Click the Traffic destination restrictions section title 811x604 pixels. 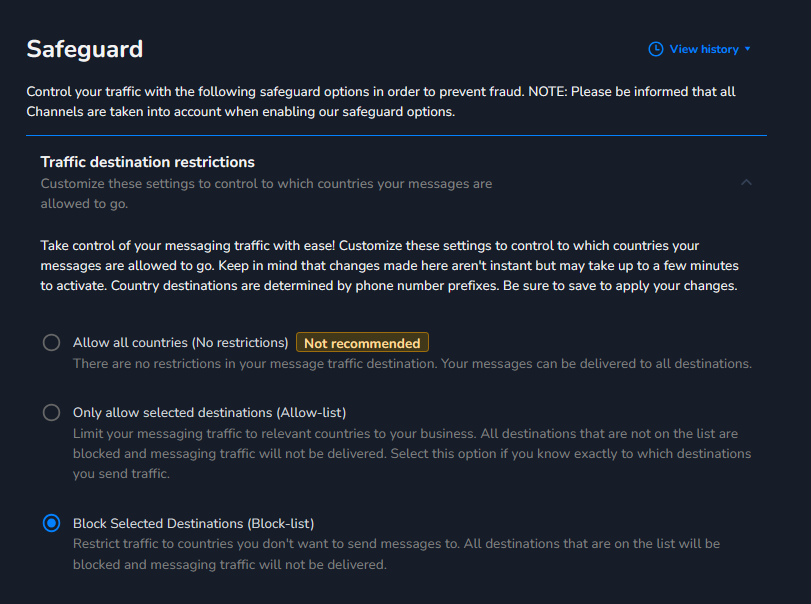coord(147,162)
